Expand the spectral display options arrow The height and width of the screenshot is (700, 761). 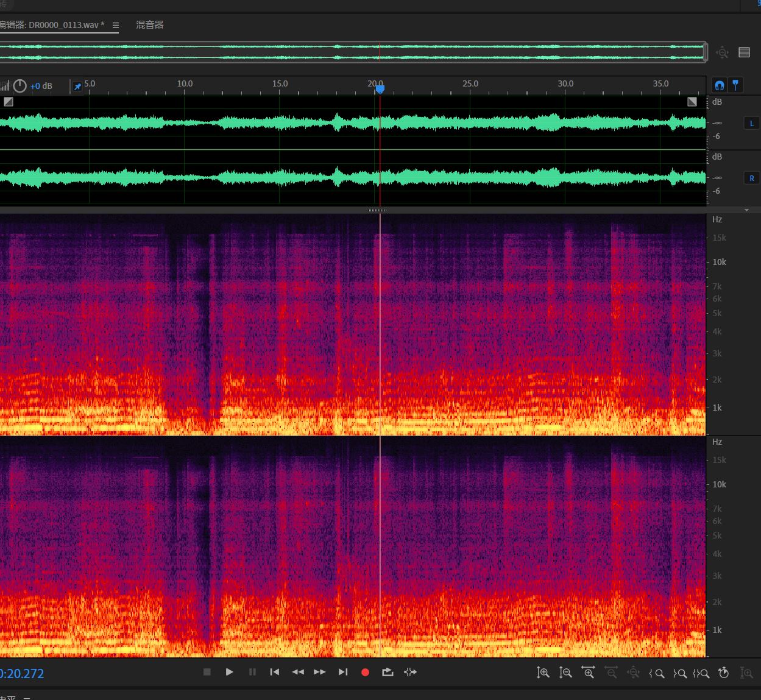pos(746,210)
